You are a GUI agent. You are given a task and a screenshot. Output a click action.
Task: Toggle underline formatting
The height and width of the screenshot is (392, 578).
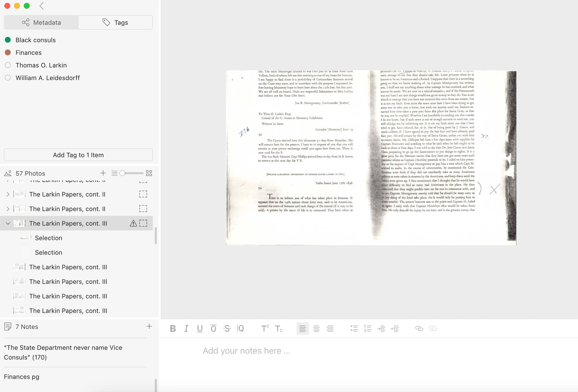[x=200, y=329]
